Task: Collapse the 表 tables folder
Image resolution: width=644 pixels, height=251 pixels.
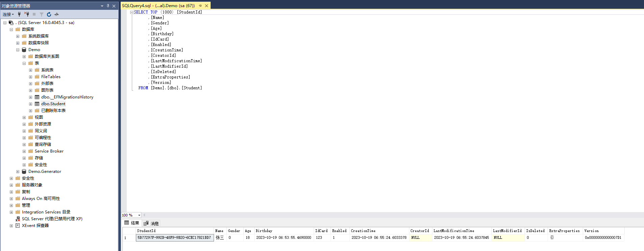Action: point(24,63)
